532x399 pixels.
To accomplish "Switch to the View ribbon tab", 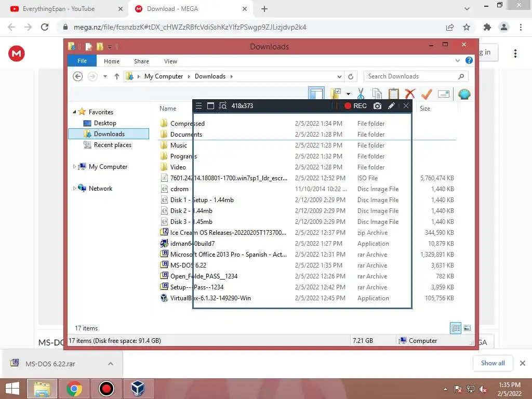I will click(170, 61).
